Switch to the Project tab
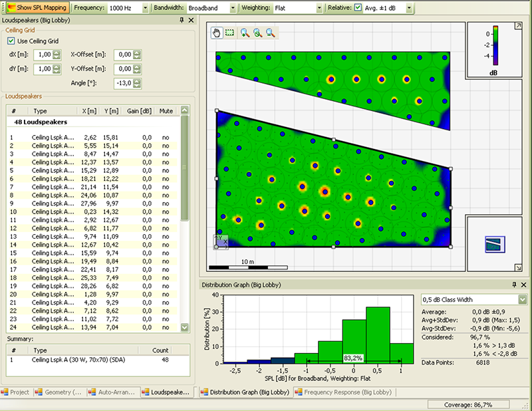Viewport: 532px width, 411px height. point(15,392)
